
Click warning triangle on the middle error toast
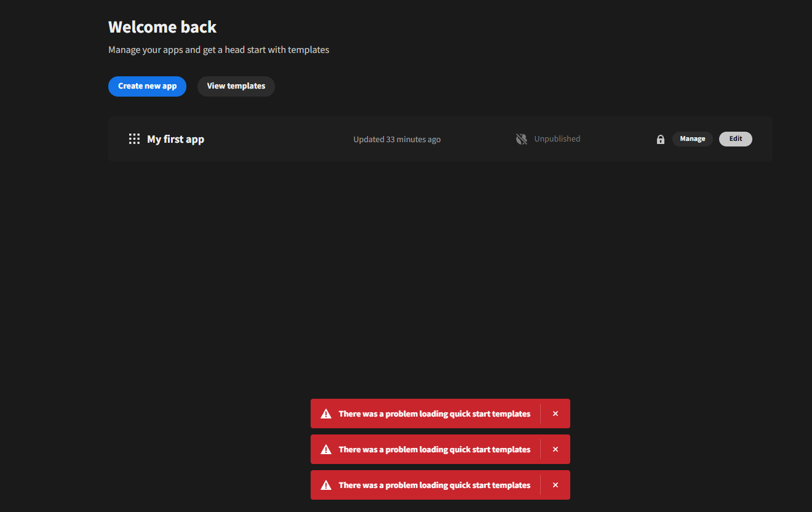(326, 449)
